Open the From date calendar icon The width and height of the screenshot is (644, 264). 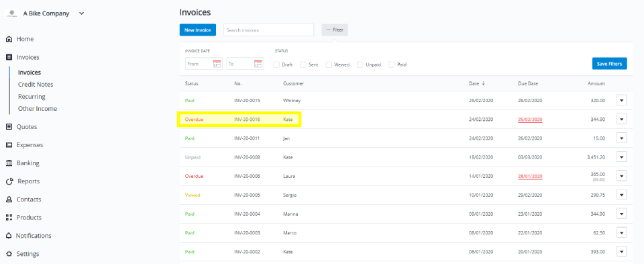click(x=217, y=64)
